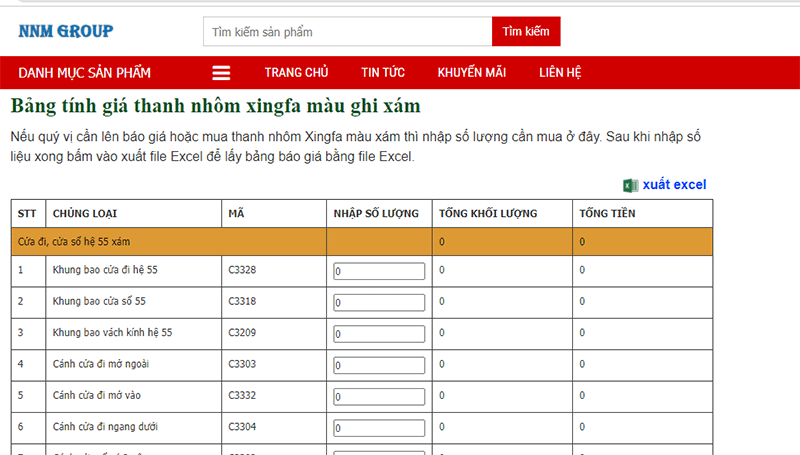Select the 'Cánh cửa đi mở ngoài' cell
This screenshot has width=800, height=455.
(134, 365)
